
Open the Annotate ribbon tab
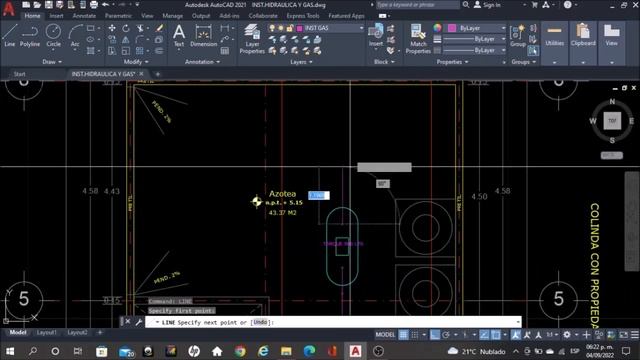click(84, 16)
